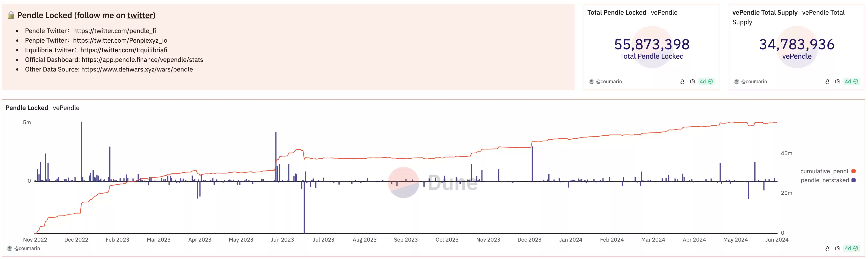This screenshot has width=868, height=259.
Task: Toggle the cumulative_pendle series in the legend
Action: click(x=828, y=171)
